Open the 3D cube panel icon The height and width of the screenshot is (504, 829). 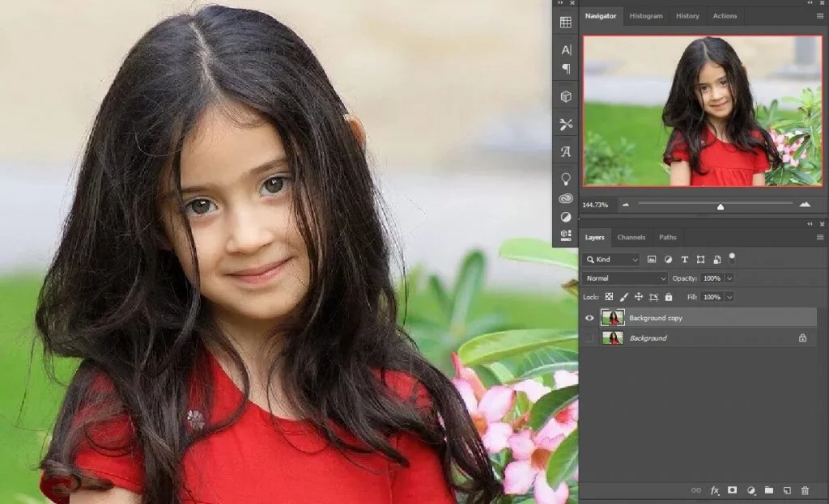click(566, 97)
